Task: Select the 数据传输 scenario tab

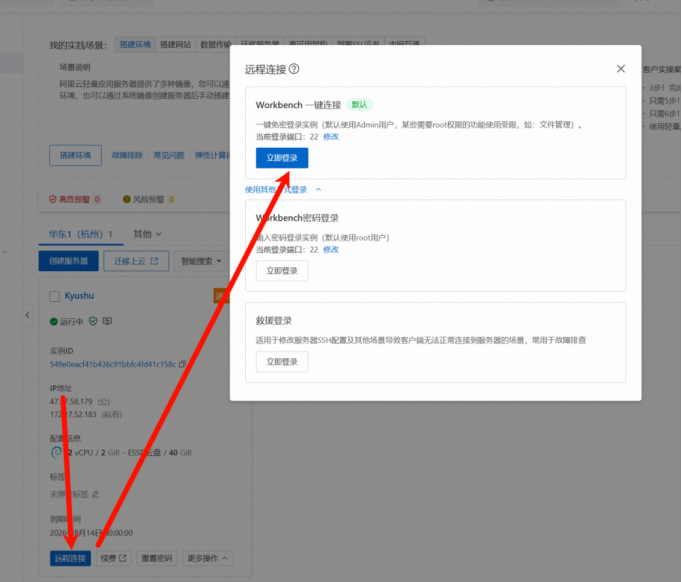Action: [x=214, y=44]
